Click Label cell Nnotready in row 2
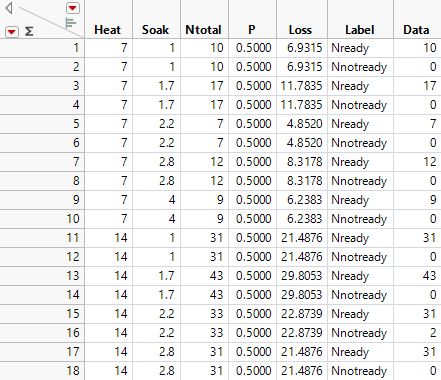 [359, 67]
